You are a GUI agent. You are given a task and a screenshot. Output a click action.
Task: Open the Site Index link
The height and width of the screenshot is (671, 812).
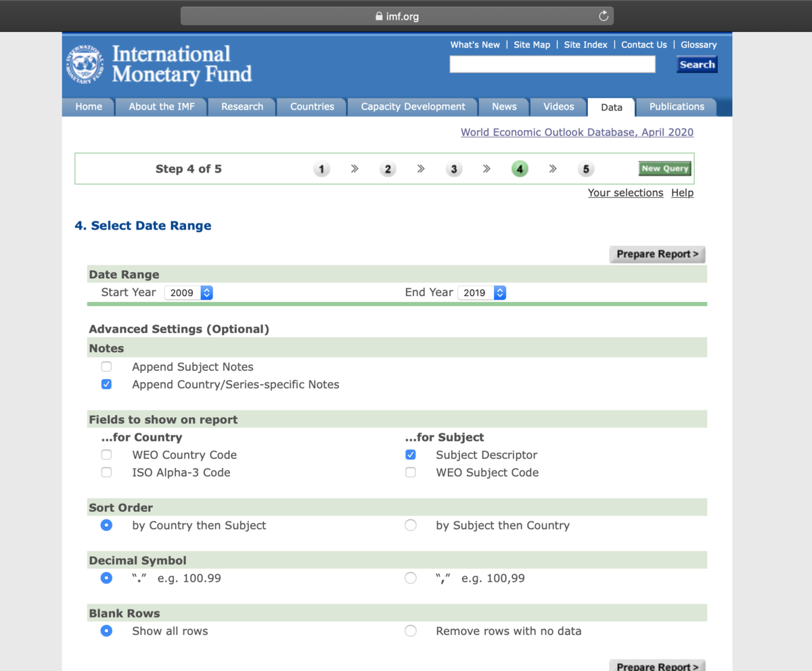[586, 45]
